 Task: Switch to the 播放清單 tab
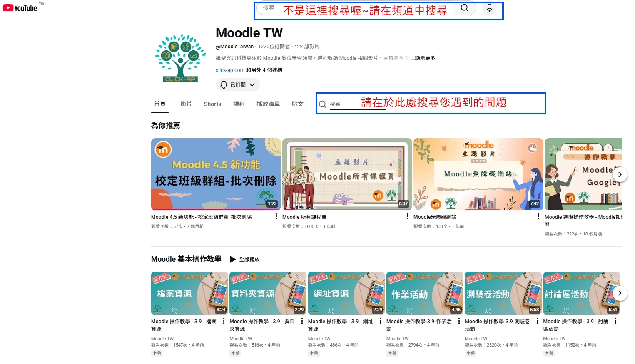click(268, 104)
